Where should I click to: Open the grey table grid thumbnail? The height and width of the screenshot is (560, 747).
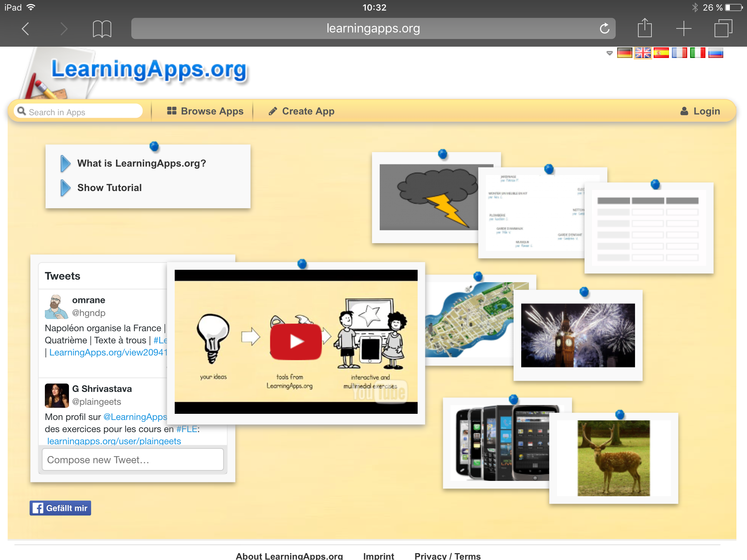pos(649,228)
